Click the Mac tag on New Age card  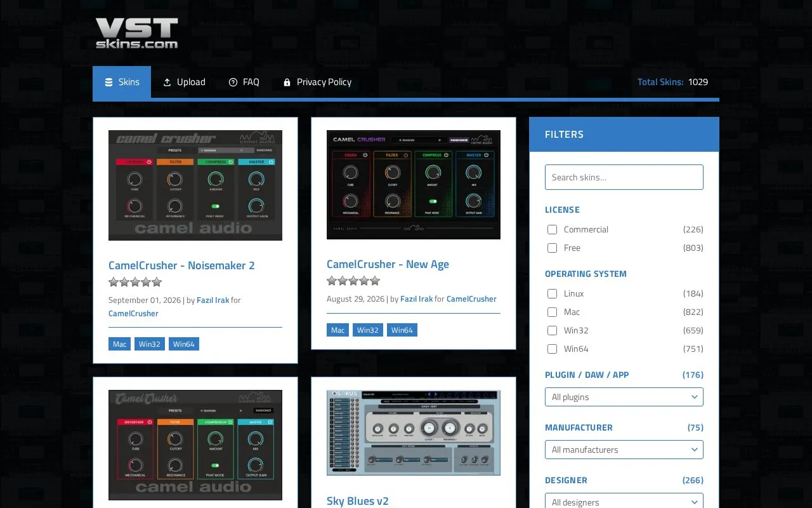point(338,330)
